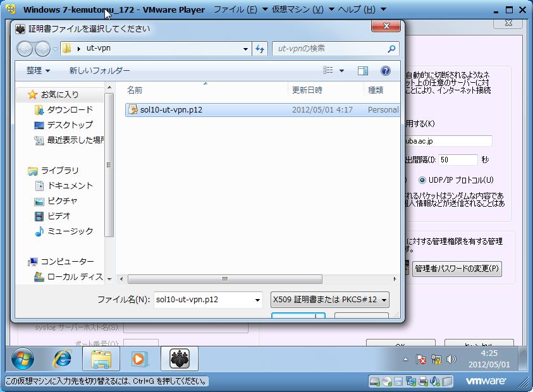Click the UT-VPN manager taskbar icon
Screen dimensions: 533x392
pyautogui.click(x=180, y=358)
